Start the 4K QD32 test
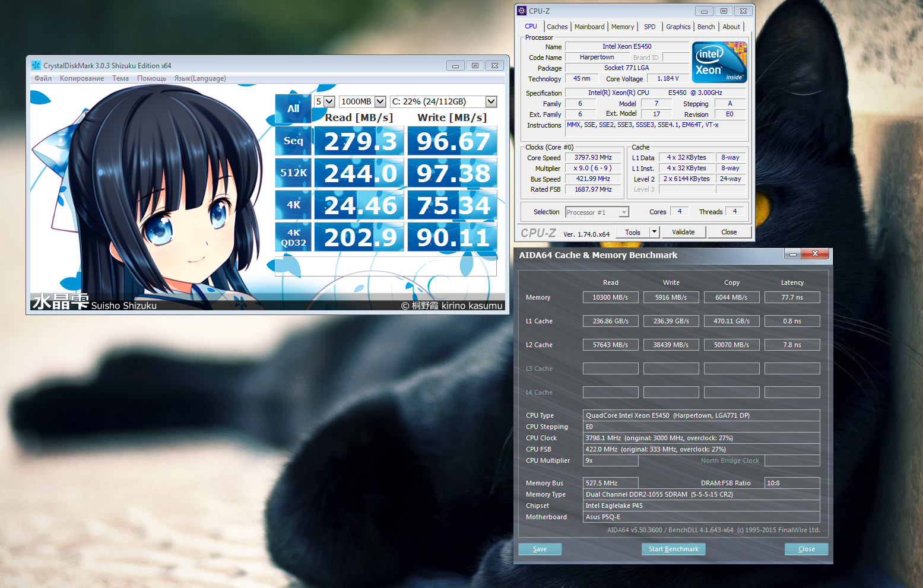 (293, 237)
